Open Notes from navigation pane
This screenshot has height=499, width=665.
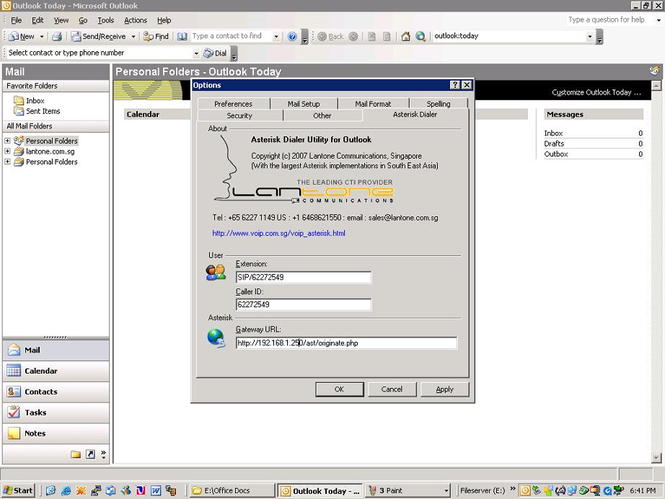(56, 433)
